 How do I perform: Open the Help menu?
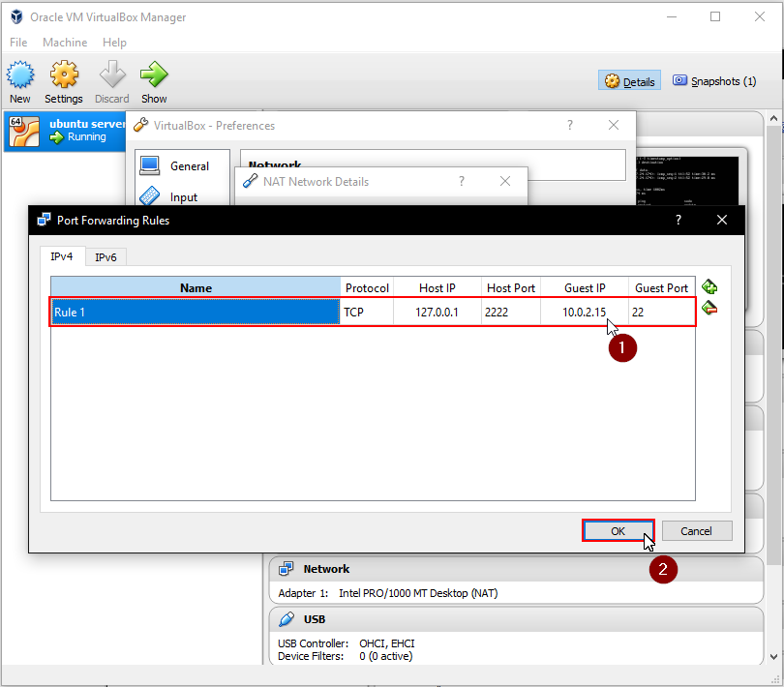tap(114, 42)
